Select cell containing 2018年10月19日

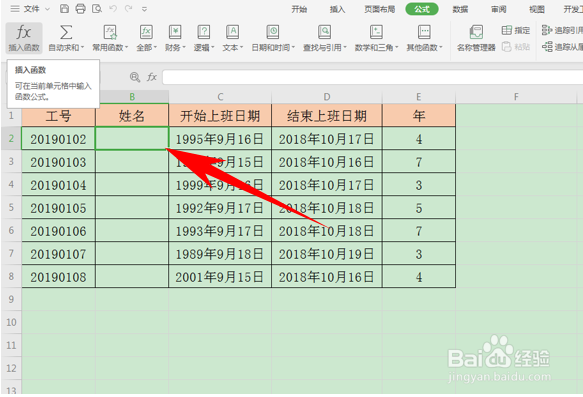[326, 254]
